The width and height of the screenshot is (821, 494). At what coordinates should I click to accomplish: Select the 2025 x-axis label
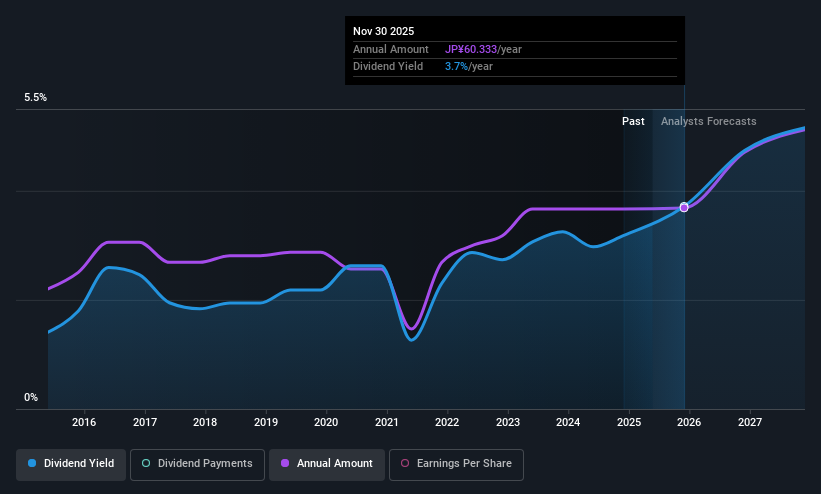coord(628,422)
